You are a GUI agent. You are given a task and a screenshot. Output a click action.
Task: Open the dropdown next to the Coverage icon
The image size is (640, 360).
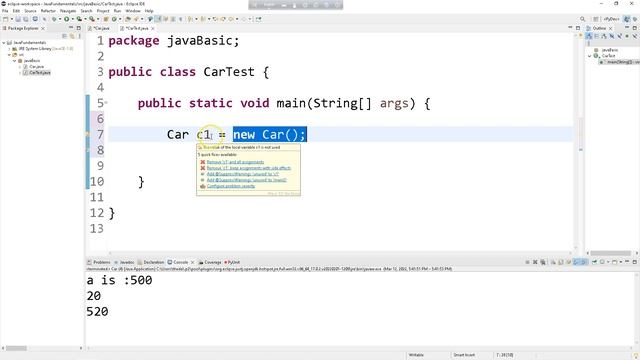click(x=85, y=19)
